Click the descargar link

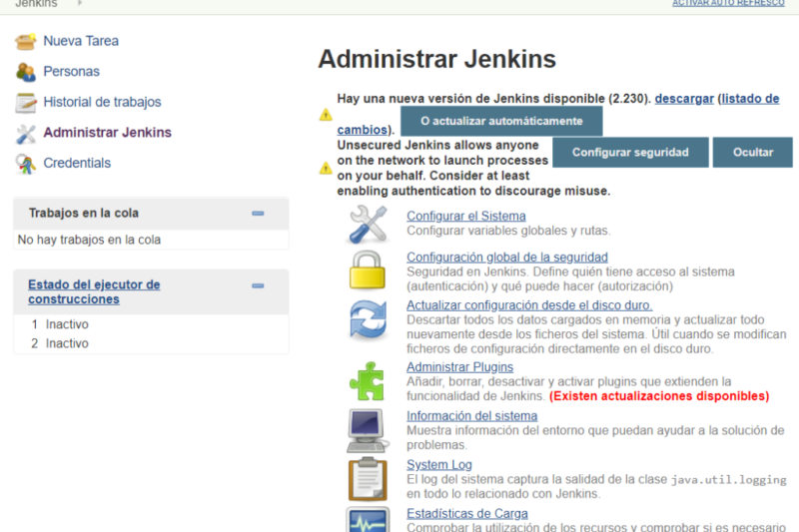(x=684, y=99)
